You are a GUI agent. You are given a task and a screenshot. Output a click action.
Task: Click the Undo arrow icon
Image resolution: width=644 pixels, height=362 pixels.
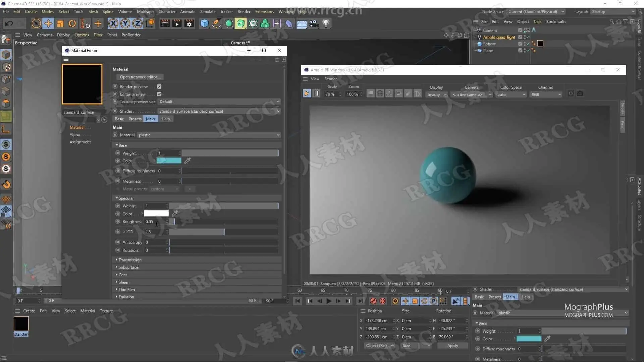[x=9, y=23]
